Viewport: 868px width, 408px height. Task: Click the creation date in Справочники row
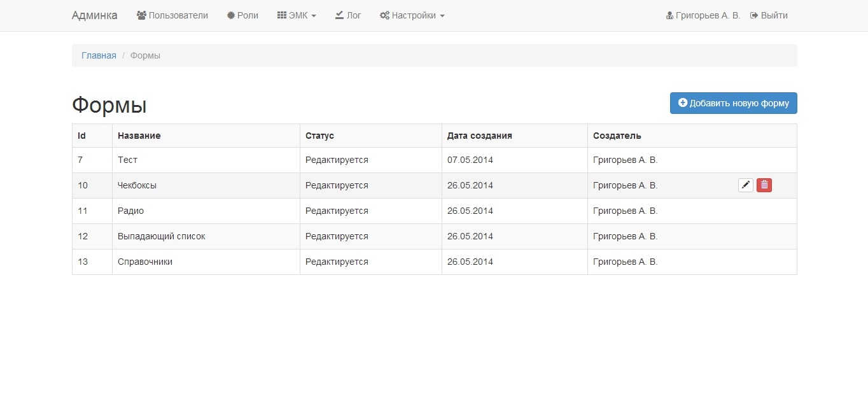pos(470,262)
